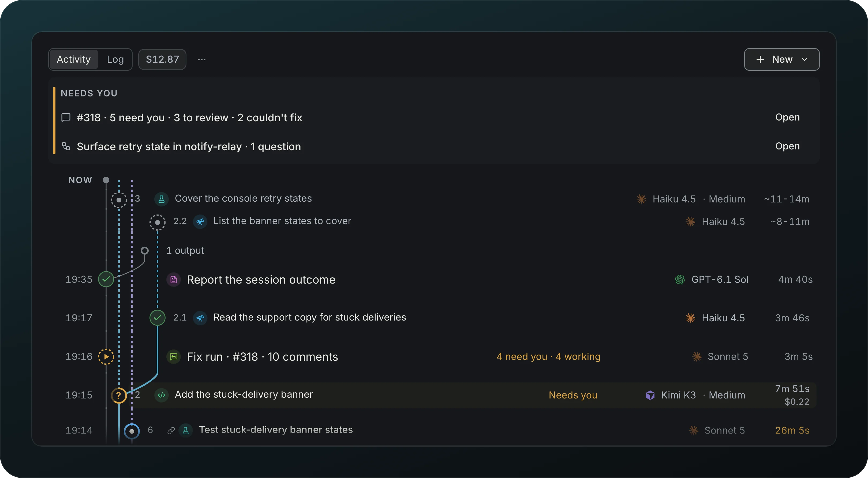Click the '$0.22' cost value
Viewport: 868px width, 478px height.
[797, 401]
